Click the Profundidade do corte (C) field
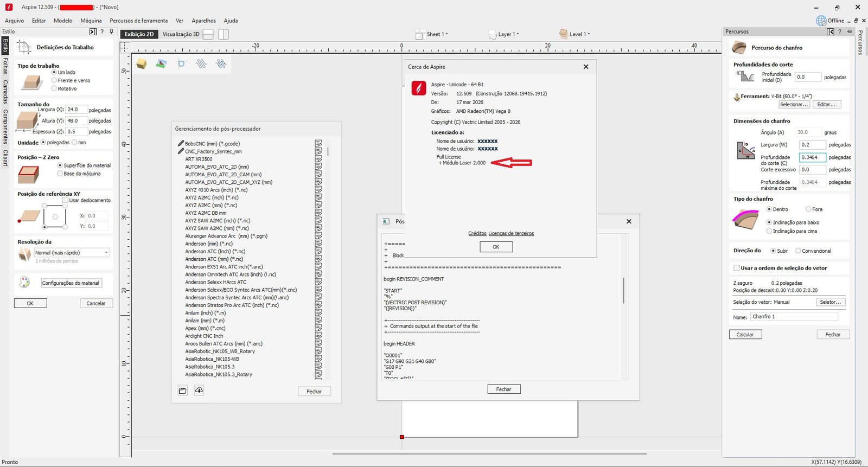868x467 pixels. tap(812, 157)
